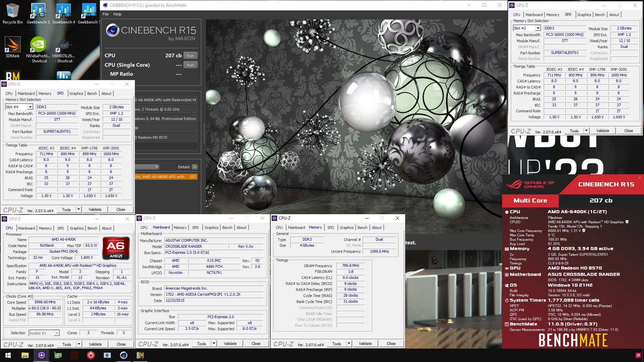Click the AMD A6 processor logo in CPU-Z
This screenshot has width=644, height=362.
[116, 248]
